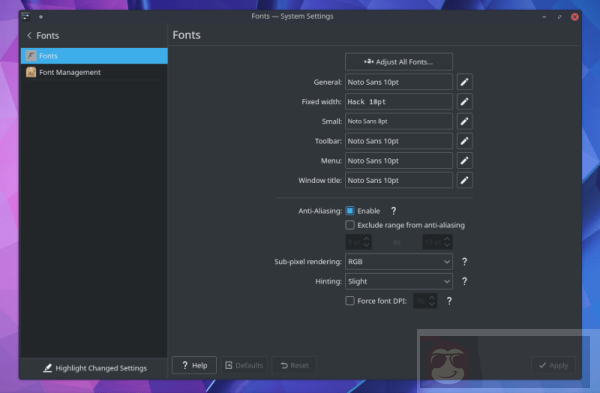Edit the General font with pencil icon
The image size is (600, 393).
tap(465, 82)
